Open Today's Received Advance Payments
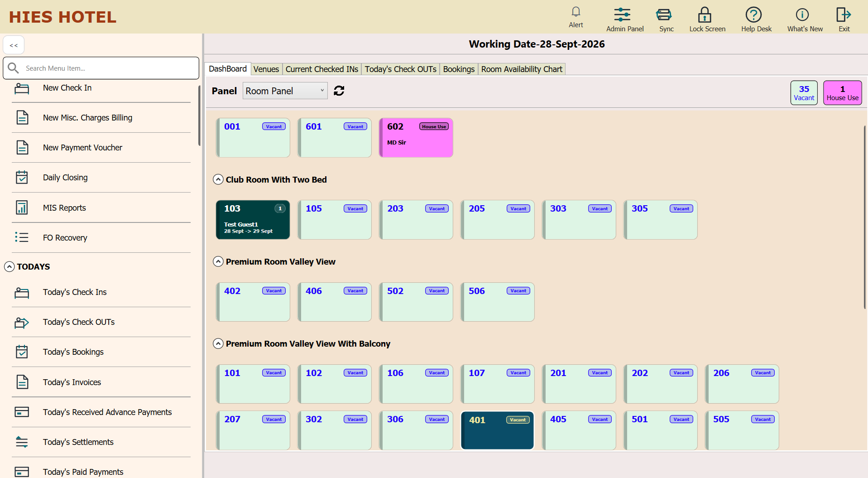 pos(101,412)
